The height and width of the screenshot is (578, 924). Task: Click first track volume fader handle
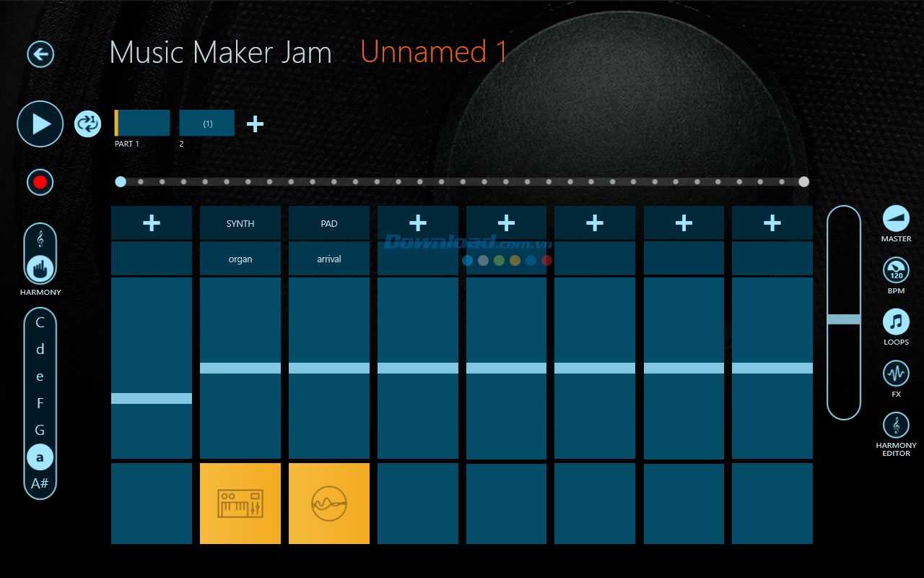[152, 398]
